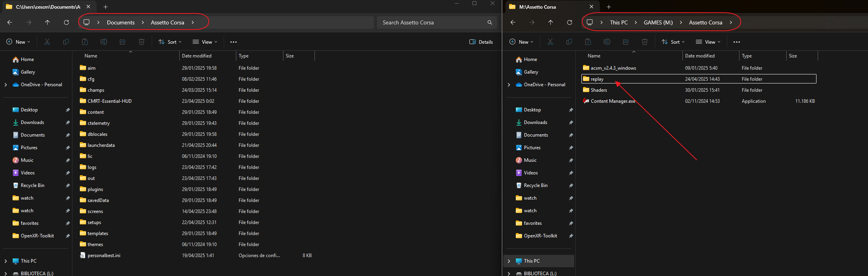Expand OneDrive - Personal in the left sidebar

coord(6,85)
